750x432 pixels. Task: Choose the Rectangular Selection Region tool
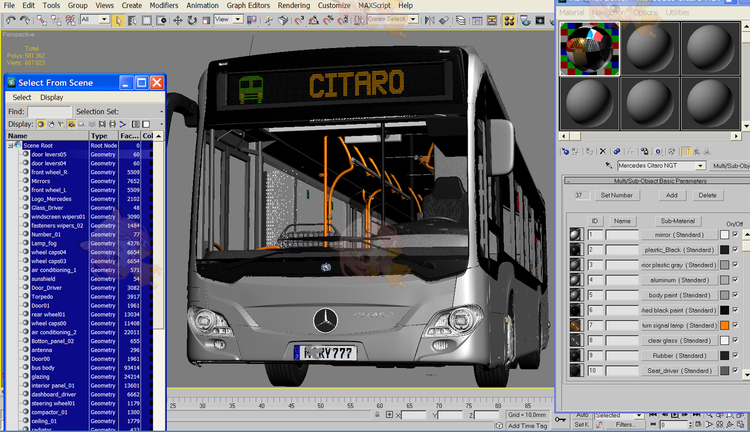147,21
